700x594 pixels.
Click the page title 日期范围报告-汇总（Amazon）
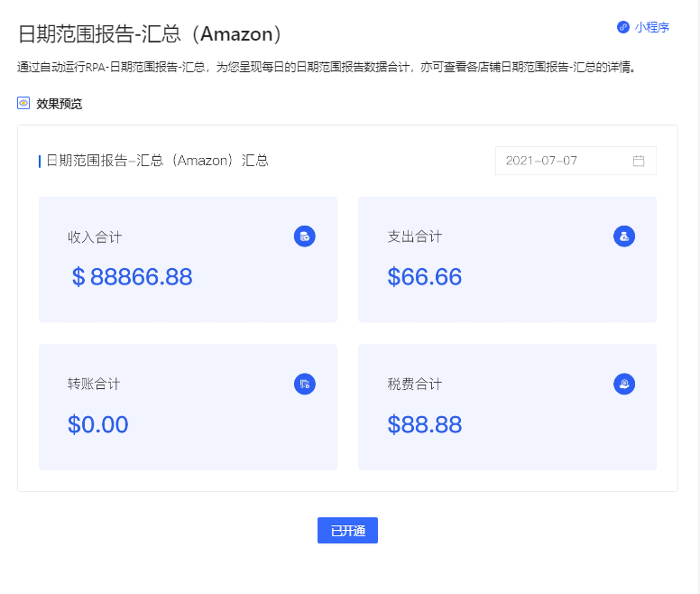coord(151,34)
